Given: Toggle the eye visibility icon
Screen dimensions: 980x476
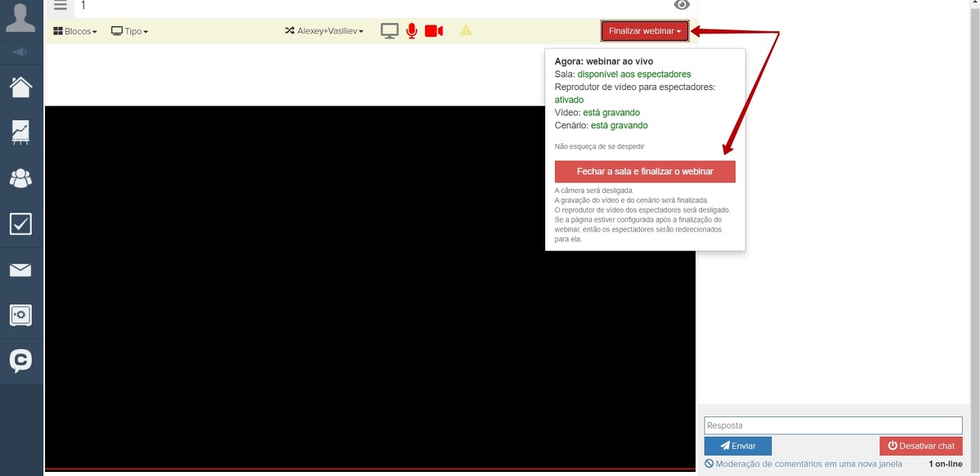Looking at the screenshot, I should click(x=682, y=6).
